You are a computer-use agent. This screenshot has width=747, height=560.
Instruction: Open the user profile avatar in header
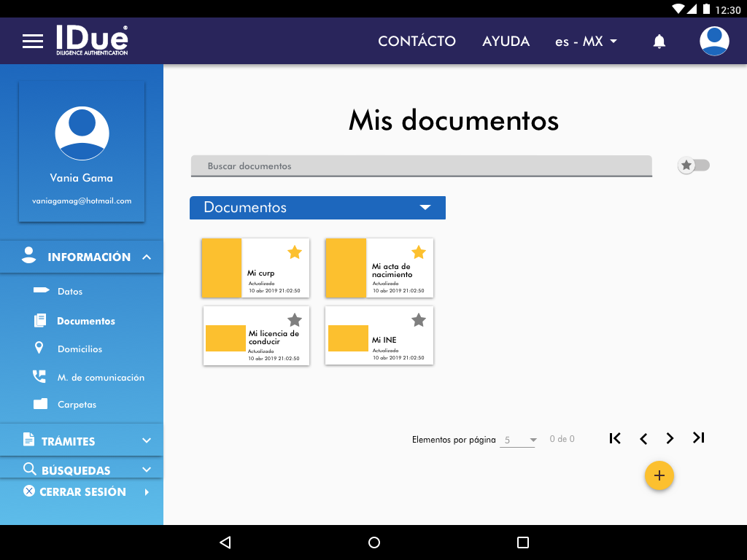coord(714,42)
